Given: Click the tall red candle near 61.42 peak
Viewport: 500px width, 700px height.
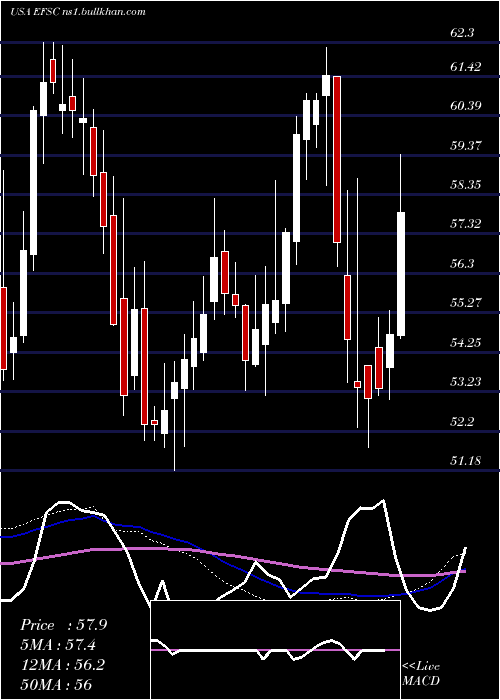Looking at the screenshot, I should (x=337, y=159).
